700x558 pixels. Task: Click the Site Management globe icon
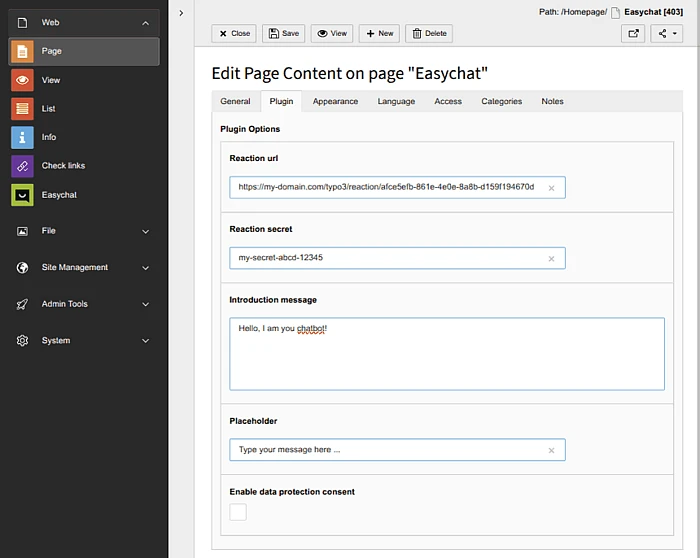pyautogui.click(x=22, y=267)
